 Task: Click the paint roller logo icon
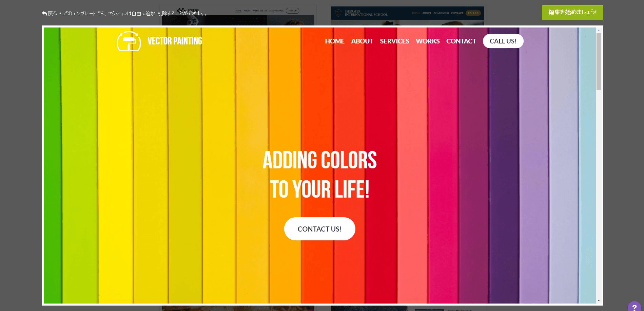[129, 41]
